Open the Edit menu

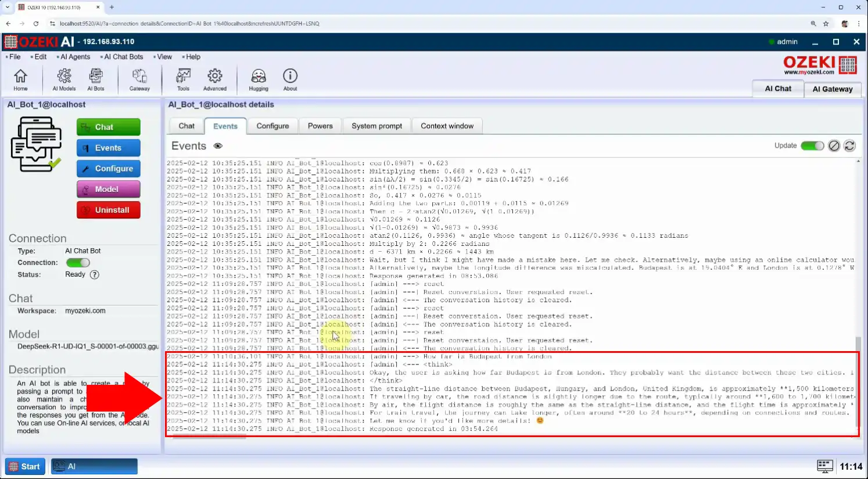[x=39, y=57]
